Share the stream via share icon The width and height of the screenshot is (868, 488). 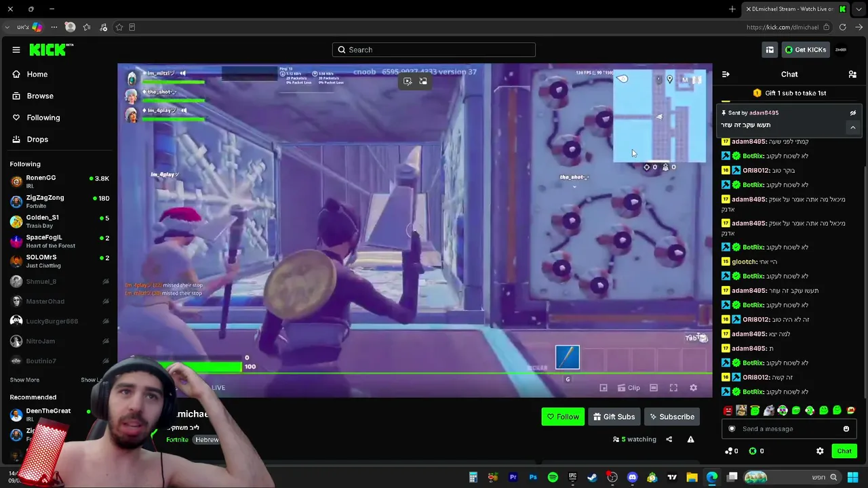pos(669,439)
